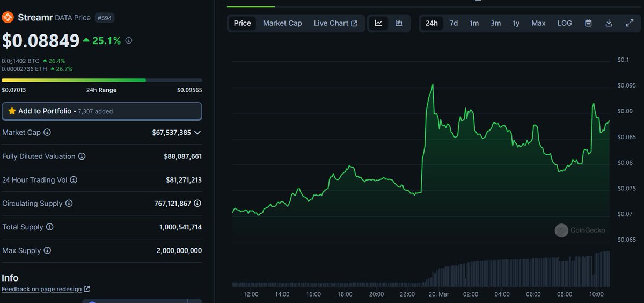Click the 0.00002736 ETH price text
The image size is (644, 303).
click(x=24, y=69)
